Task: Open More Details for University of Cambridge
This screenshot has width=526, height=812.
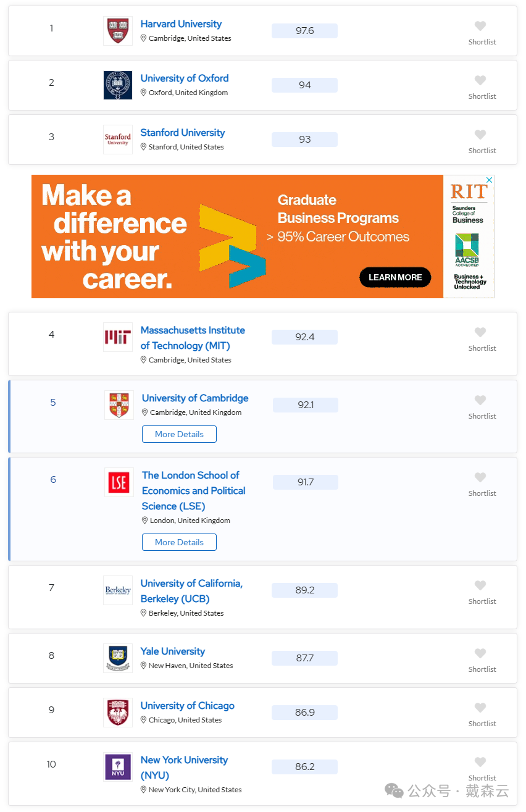Action: tap(179, 434)
